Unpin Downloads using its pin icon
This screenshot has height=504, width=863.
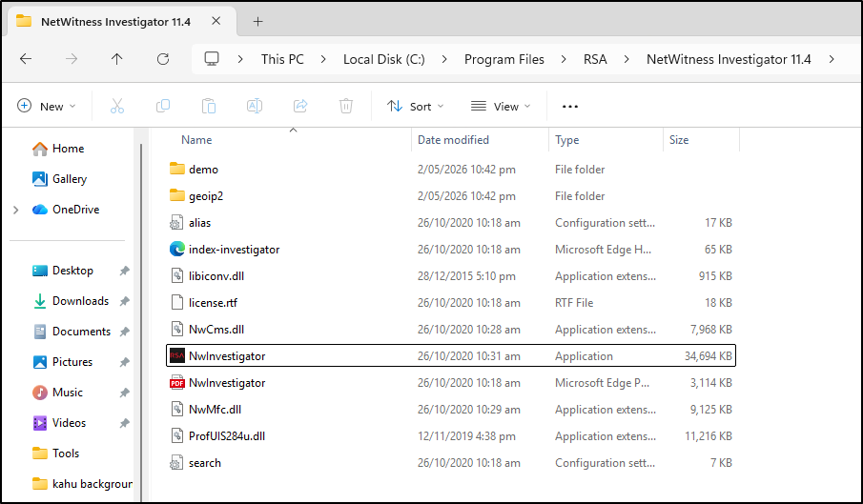tap(125, 301)
